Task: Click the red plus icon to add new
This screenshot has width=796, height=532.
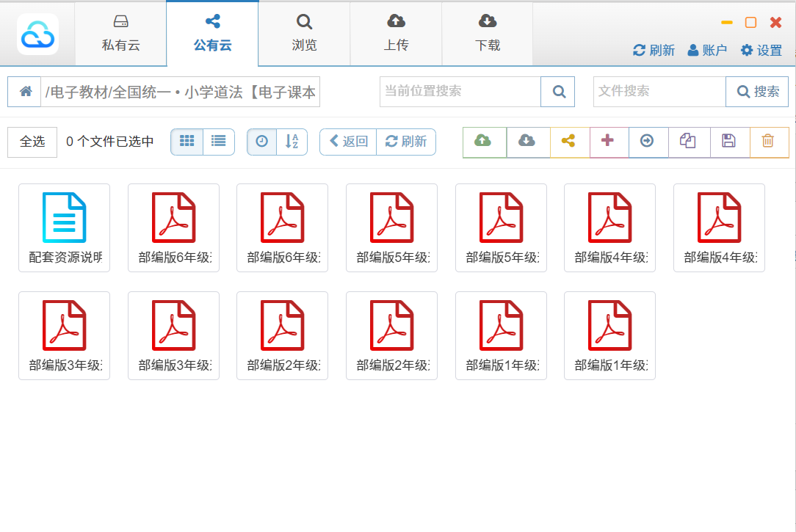Action: (608, 142)
